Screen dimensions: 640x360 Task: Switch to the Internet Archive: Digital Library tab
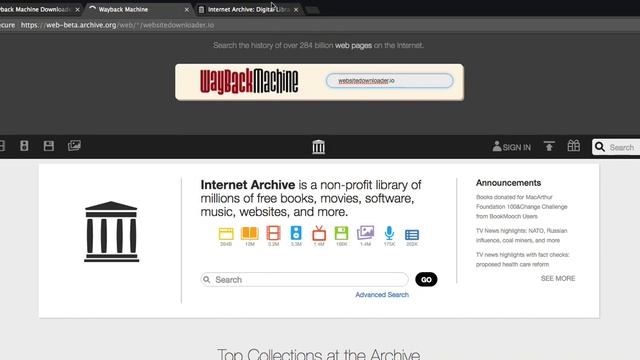pyautogui.click(x=249, y=9)
